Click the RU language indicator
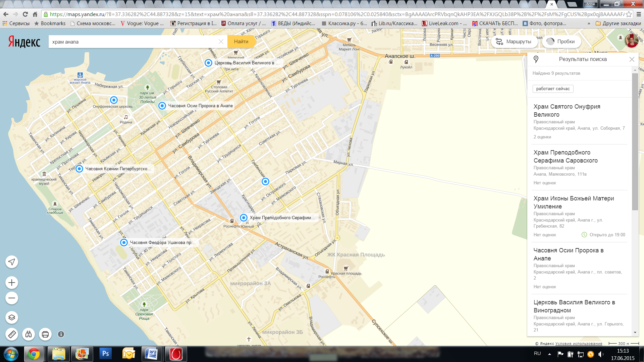644x362 pixels. point(537,353)
